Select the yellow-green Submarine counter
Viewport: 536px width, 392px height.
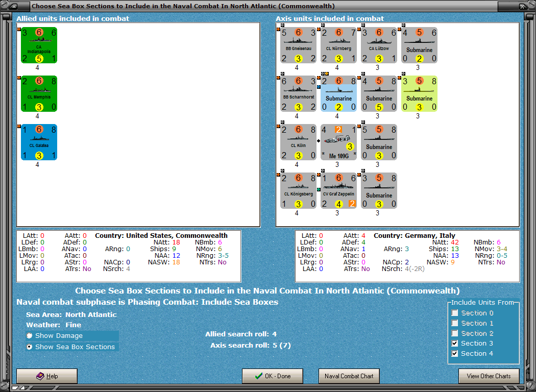pos(420,93)
